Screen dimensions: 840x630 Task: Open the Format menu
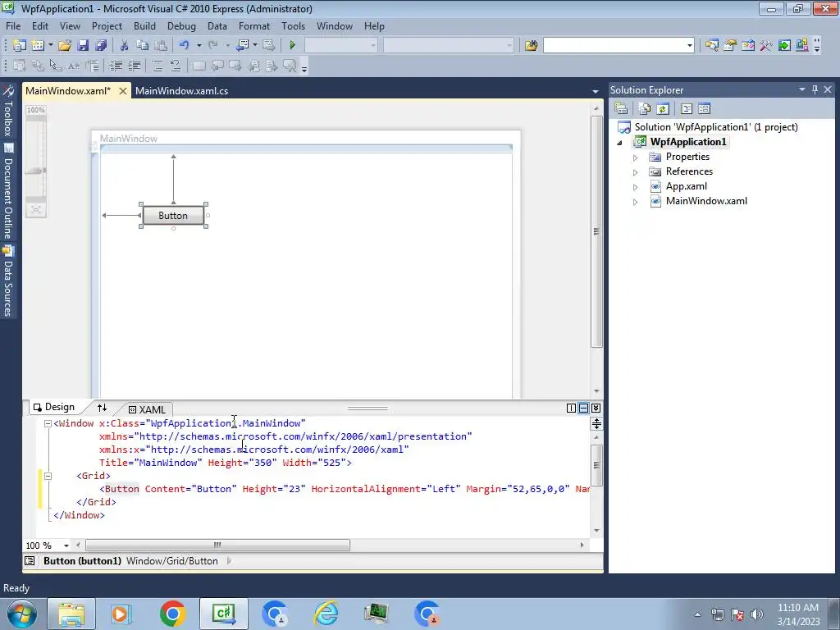(x=254, y=25)
